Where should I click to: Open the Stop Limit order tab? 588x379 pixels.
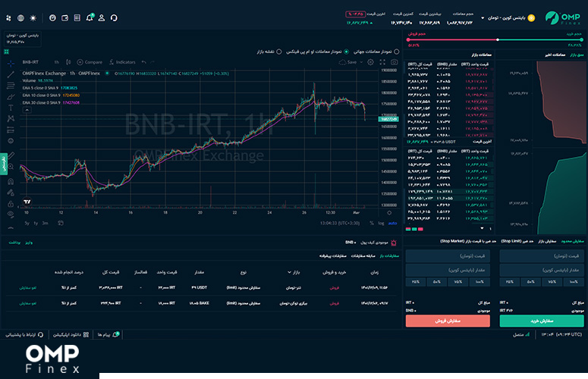517,241
